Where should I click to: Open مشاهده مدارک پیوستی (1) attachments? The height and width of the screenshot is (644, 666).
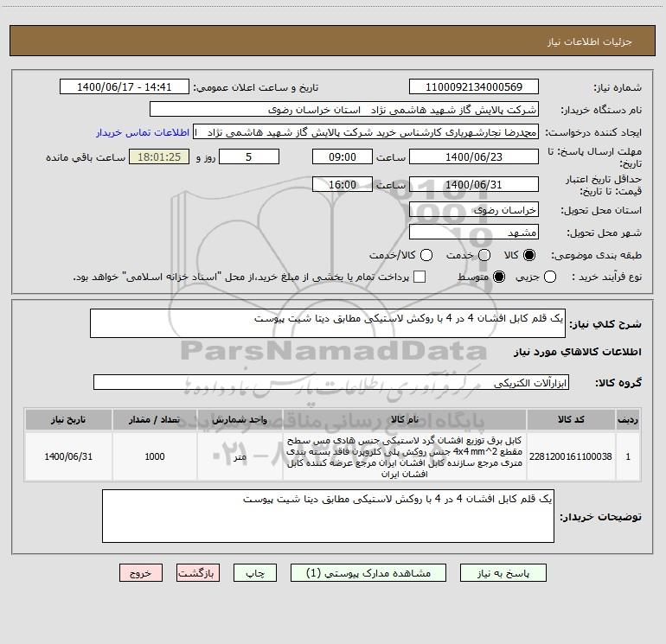click(x=368, y=573)
